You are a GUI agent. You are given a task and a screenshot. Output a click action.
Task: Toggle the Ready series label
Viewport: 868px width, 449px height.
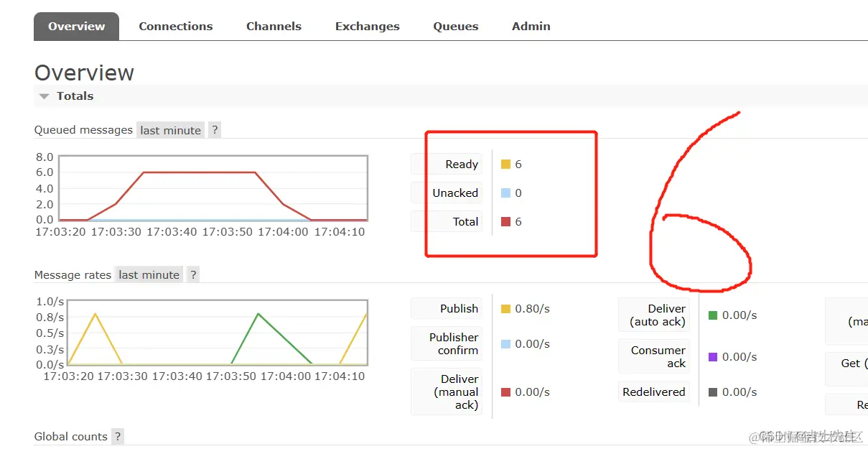[x=447, y=164]
